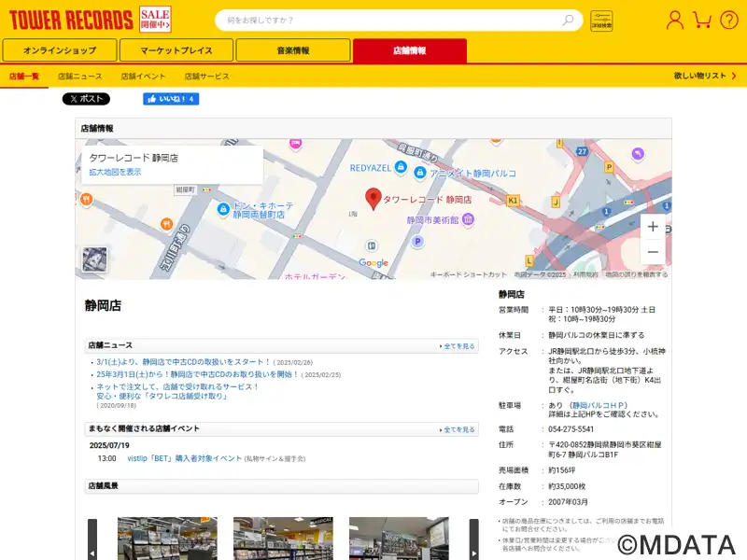Click the Google logo on the map
Image resolution: width=747 pixels, height=560 pixels.
(x=373, y=262)
